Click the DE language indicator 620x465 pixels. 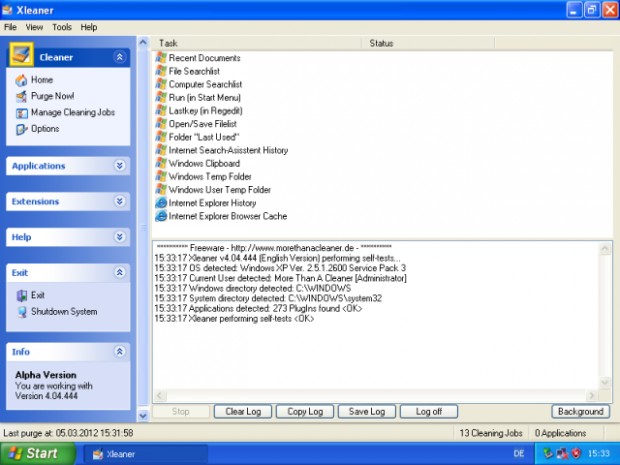click(x=519, y=454)
